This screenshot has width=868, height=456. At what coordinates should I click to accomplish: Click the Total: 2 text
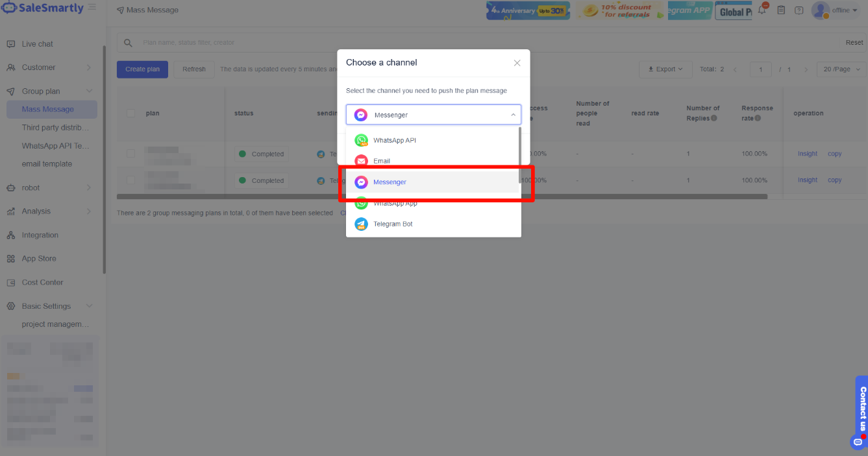click(712, 69)
